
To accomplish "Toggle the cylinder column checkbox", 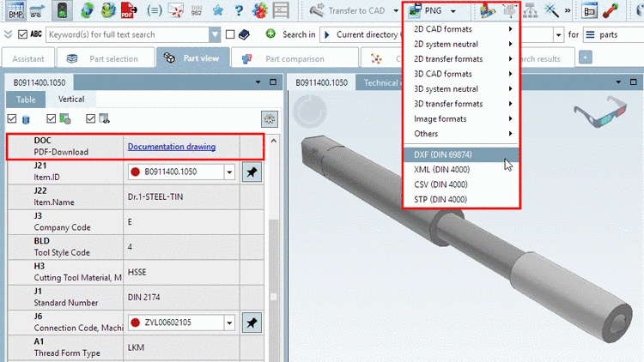I will pyautogui.click(x=12, y=119).
